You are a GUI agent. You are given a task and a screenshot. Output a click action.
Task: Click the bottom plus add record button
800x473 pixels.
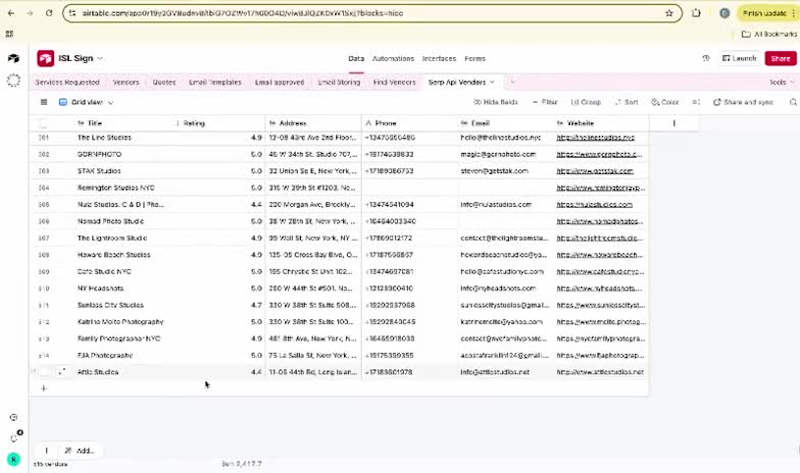coord(46,451)
